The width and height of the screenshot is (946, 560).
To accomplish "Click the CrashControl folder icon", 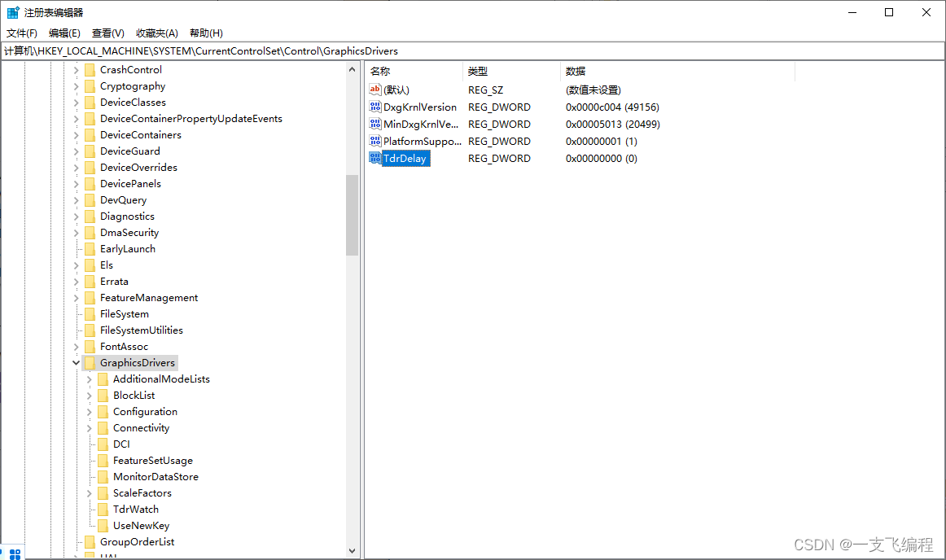I will coord(90,69).
